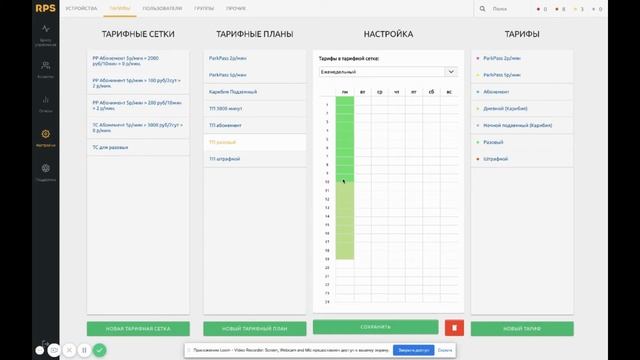
Task: Select tariff grid with 100 руб/2сут
Action: click(x=138, y=83)
